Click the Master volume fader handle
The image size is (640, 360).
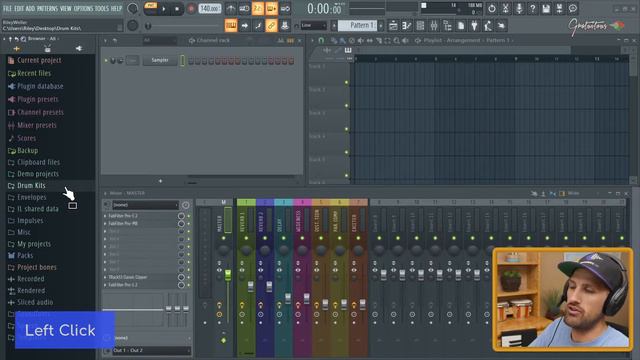click(x=228, y=275)
